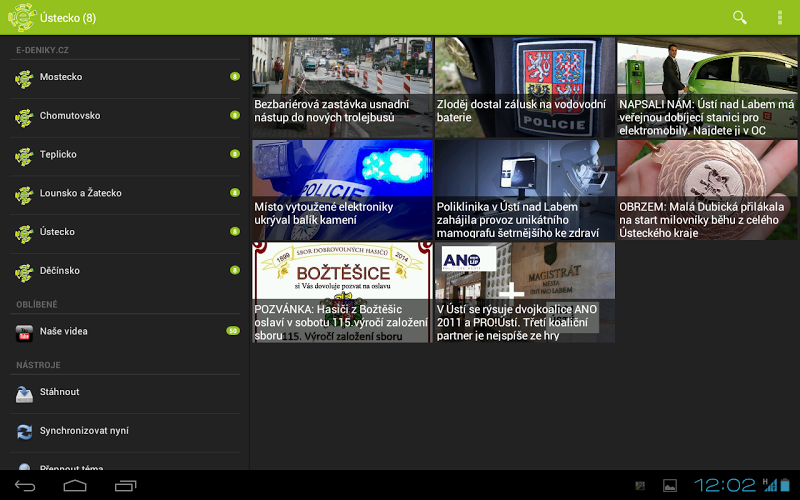The width and height of the screenshot is (800, 500).
Task: Tap the Android back button
Action: click(24, 486)
